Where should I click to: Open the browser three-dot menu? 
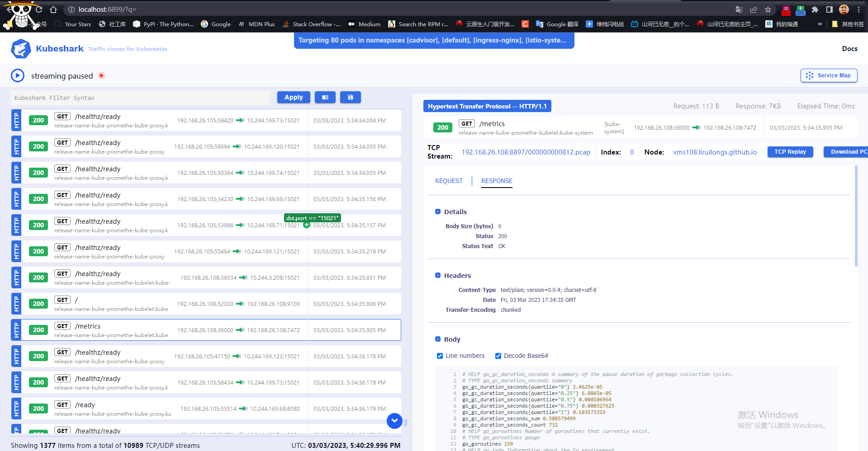pyautogui.click(x=859, y=9)
